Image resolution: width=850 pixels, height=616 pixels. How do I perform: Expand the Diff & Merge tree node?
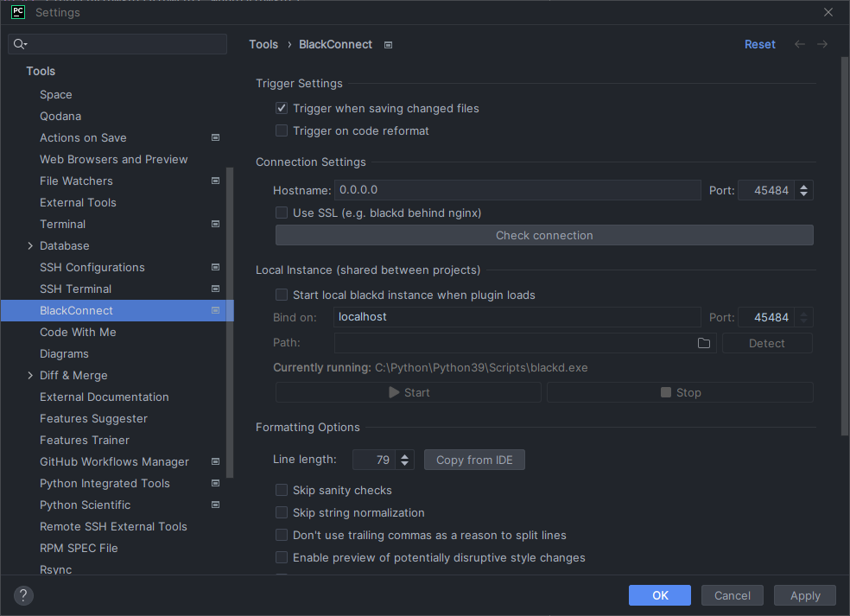coord(30,375)
